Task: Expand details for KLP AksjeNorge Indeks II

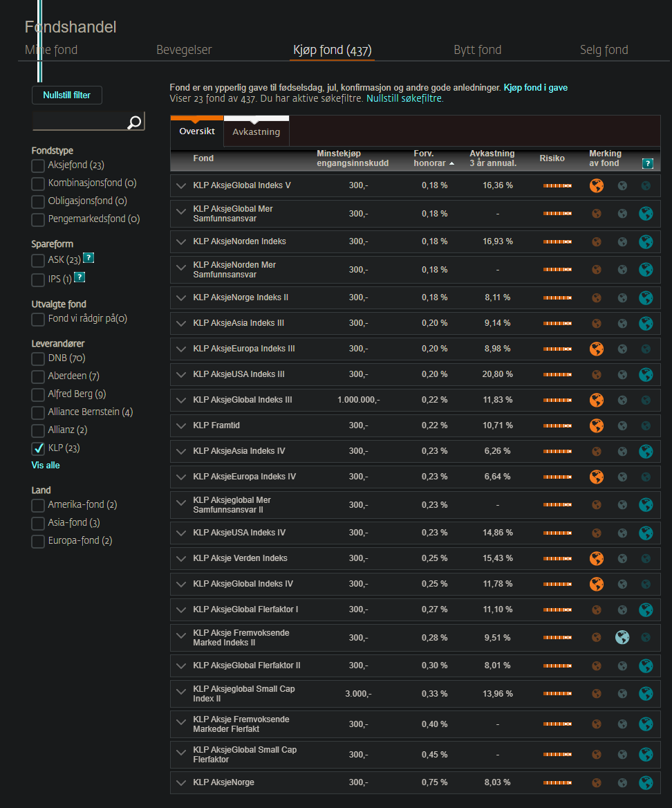Action: click(x=180, y=298)
